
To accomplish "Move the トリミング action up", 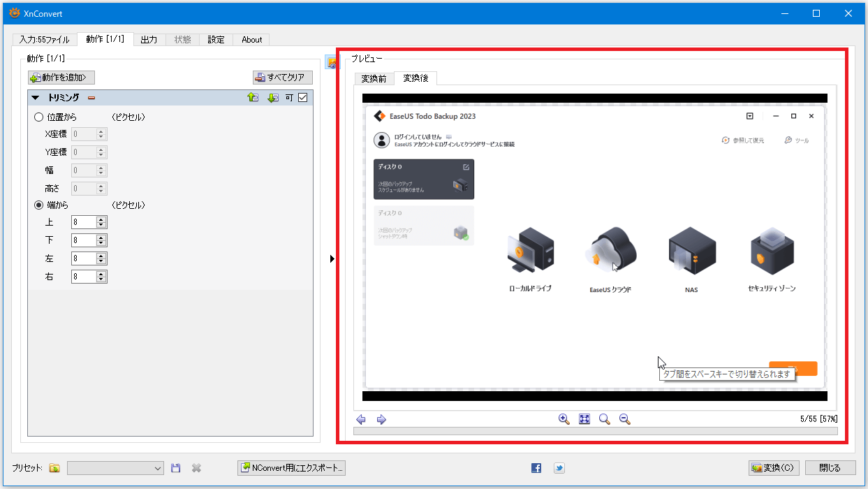I will (253, 98).
